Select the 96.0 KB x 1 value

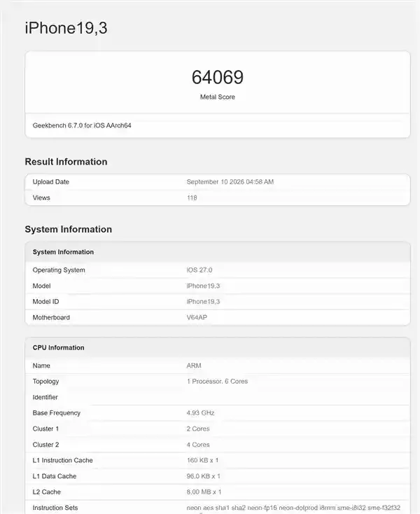204,476
